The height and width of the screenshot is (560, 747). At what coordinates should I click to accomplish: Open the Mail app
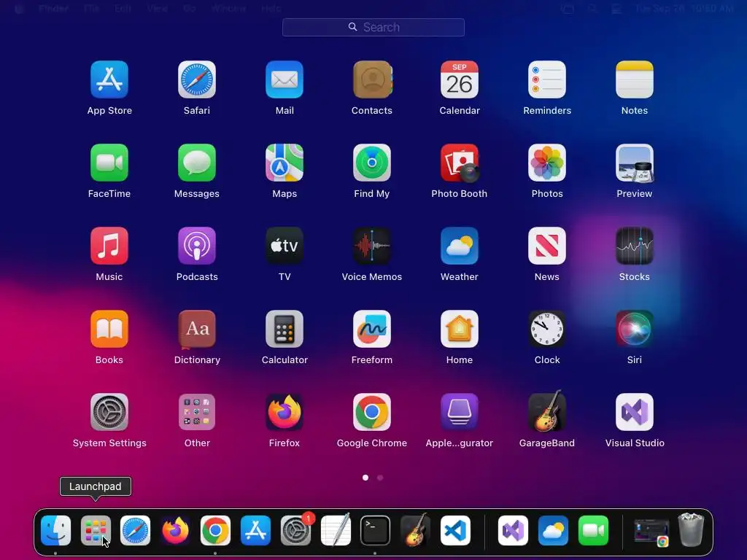coord(285,79)
